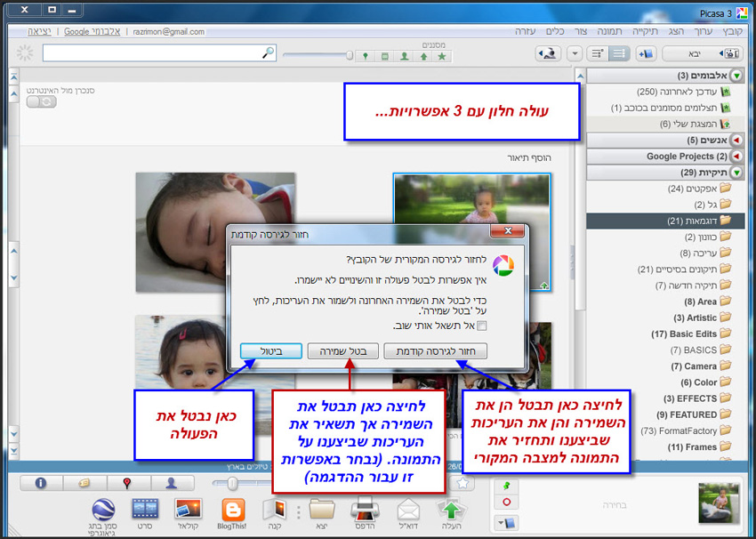Image resolution: width=756 pixels, height=539 pixels.
Task: Adjust the filter date range slider handle
Action: point(350,55)
